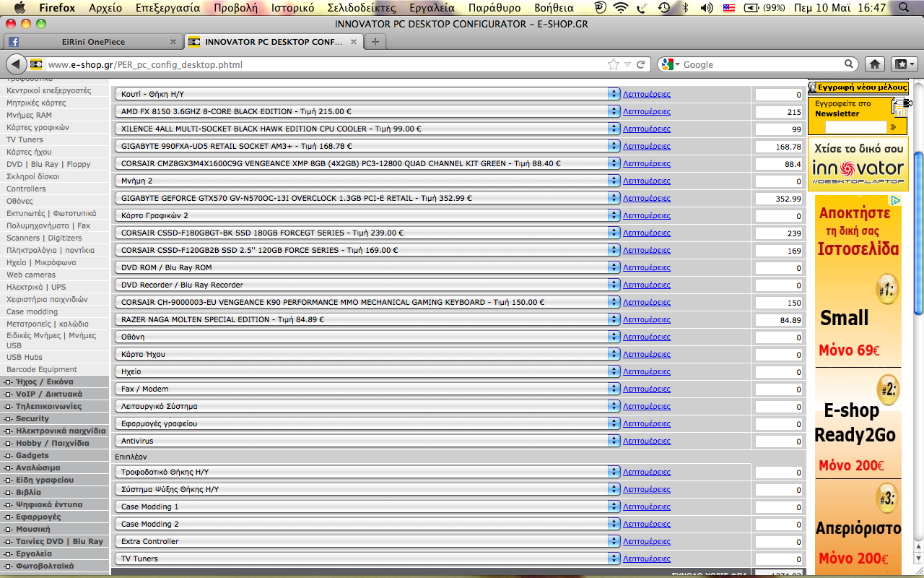Expand the Gadgets category
This screenshot has width=924, height=578.
[32, 455]
